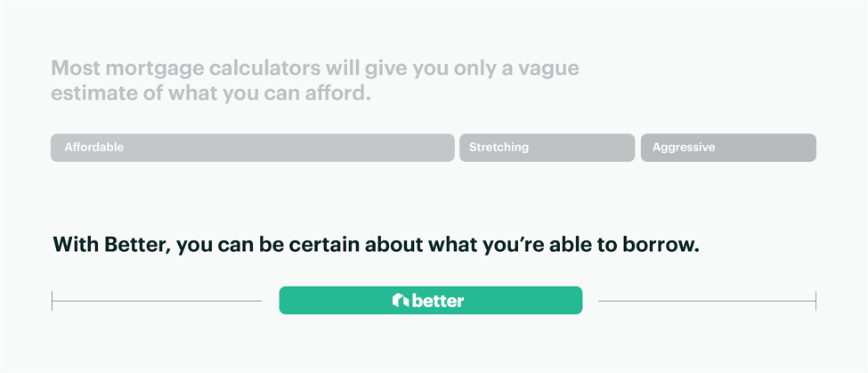Click the word "Stretching" label text
868x373 pixels.
pyautogui.click(x=499, y=148)
